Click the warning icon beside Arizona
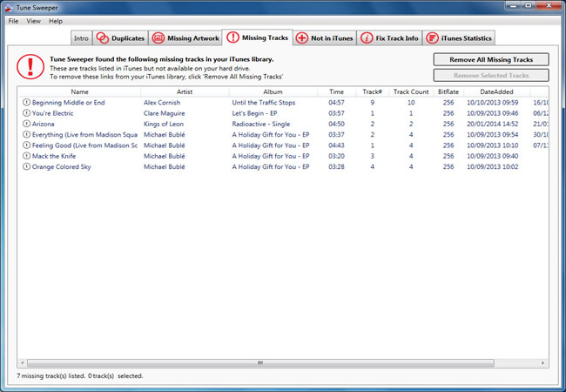 point(26,124)
